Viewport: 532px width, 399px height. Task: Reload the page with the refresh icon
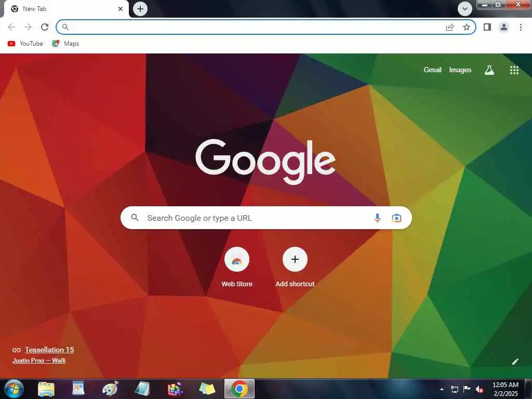click(45, 27)
